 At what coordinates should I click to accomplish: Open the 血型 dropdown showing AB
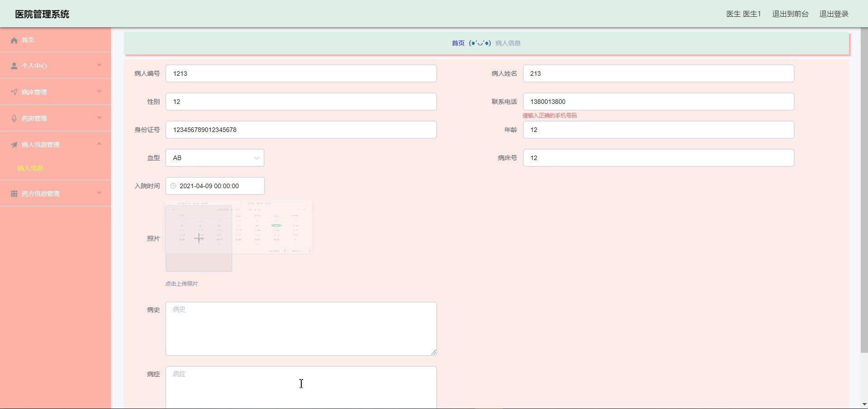(215, 158)
